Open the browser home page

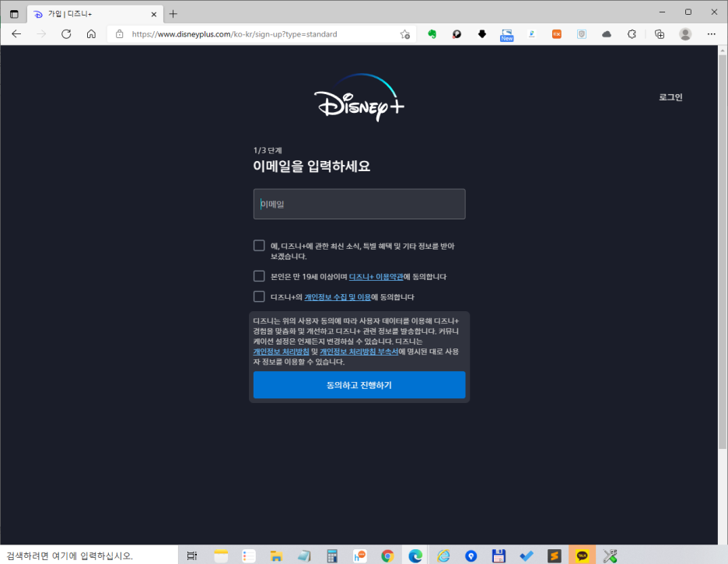(x=92, y=34)
